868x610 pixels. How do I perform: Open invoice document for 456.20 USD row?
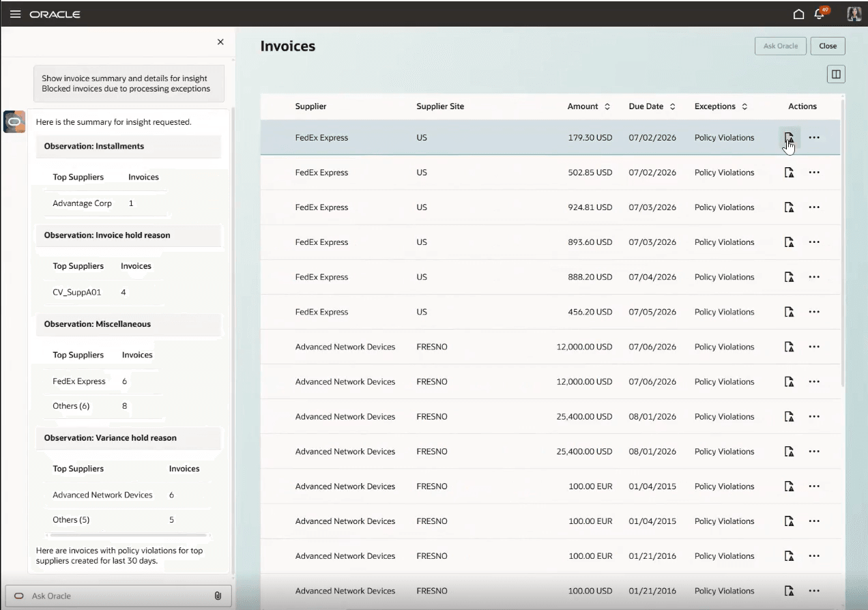789,312
